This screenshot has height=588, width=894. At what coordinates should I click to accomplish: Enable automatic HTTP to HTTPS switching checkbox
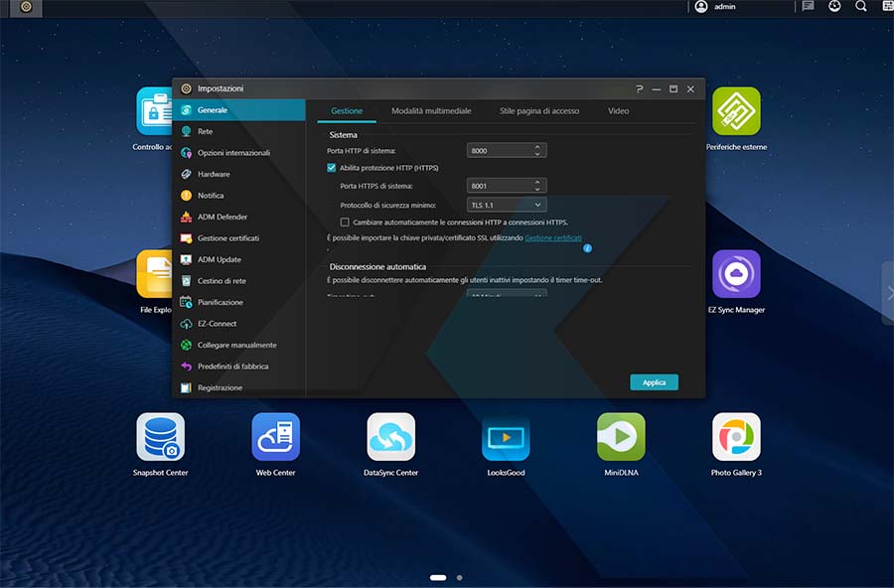pos(345,222)
